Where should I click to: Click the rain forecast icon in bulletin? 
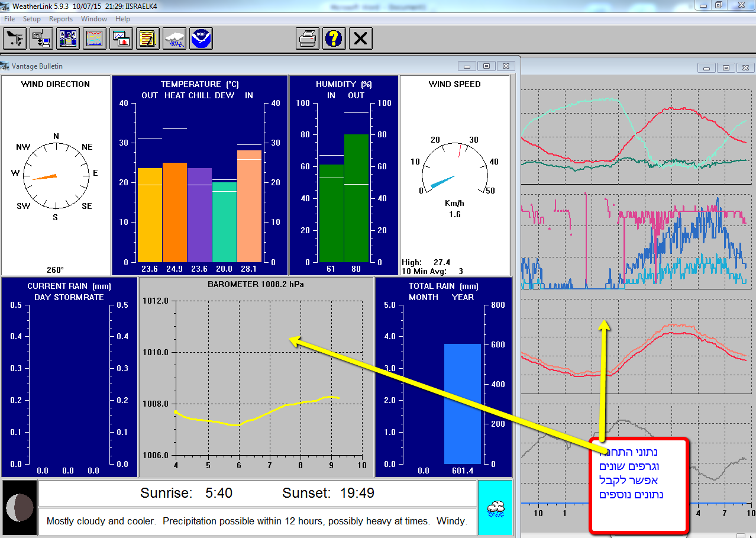click(x=495, y=507)
